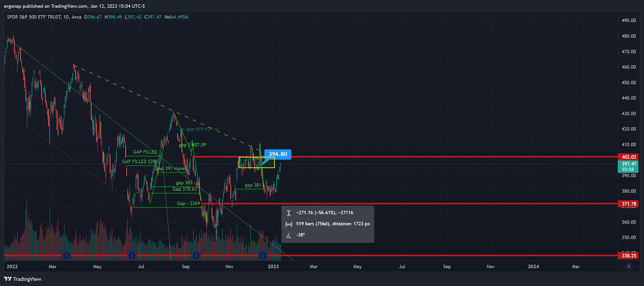Click the 380.00 price scale label
Image resolution: width=644 pixels, height=286 pixels.
[630, 191]
